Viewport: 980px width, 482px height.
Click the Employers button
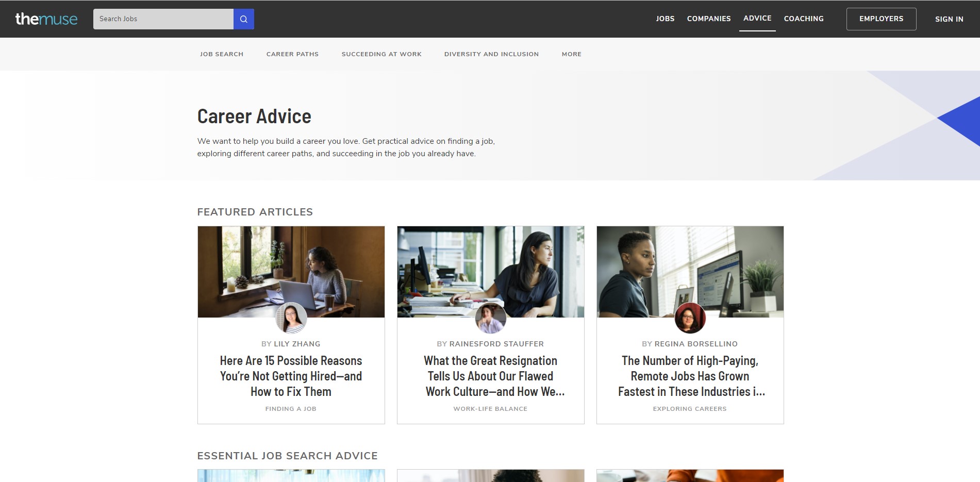[881, 19]
